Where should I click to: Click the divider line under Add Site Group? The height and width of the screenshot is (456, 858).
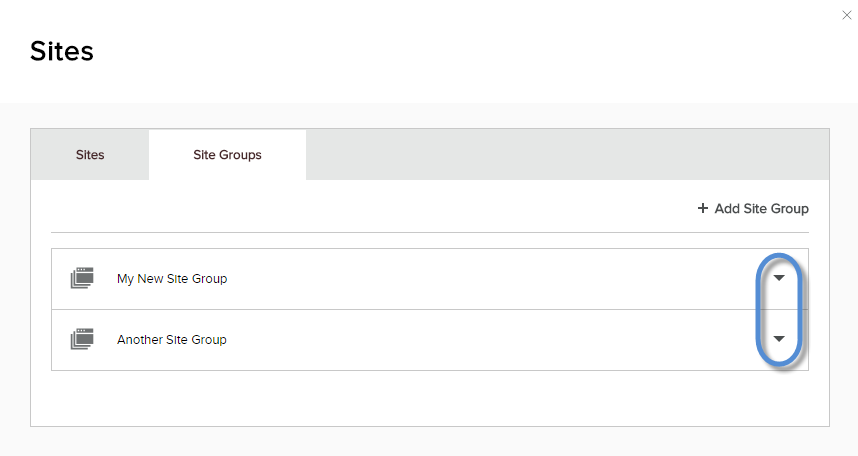(430, 233)
